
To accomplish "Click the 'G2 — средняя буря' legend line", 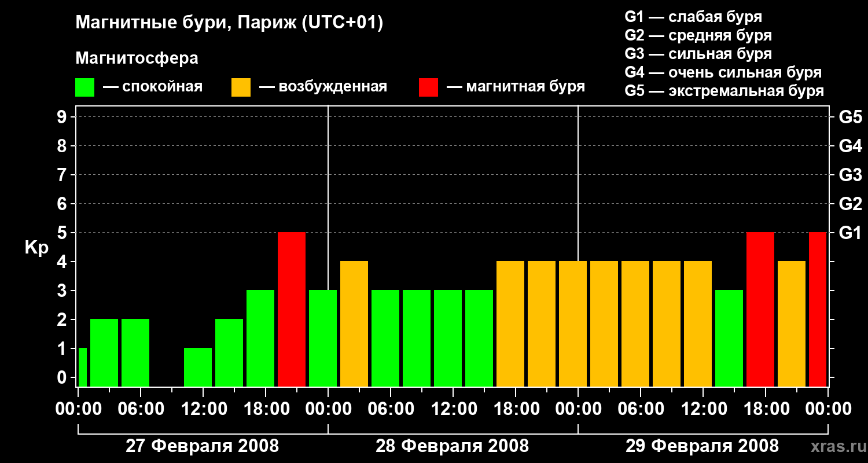I will coord(698,35).
